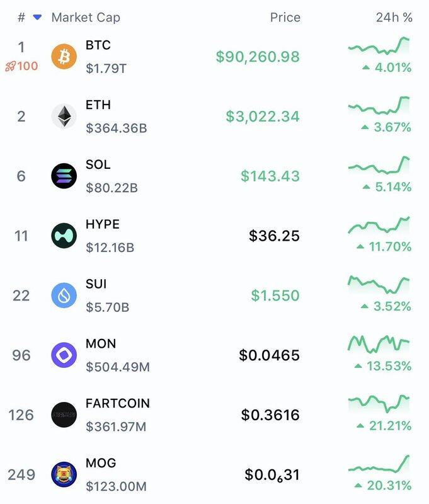This screenshot has height=504, width=429.
Task: Click the Solana logo icon
Action: [x=64, y=176]
